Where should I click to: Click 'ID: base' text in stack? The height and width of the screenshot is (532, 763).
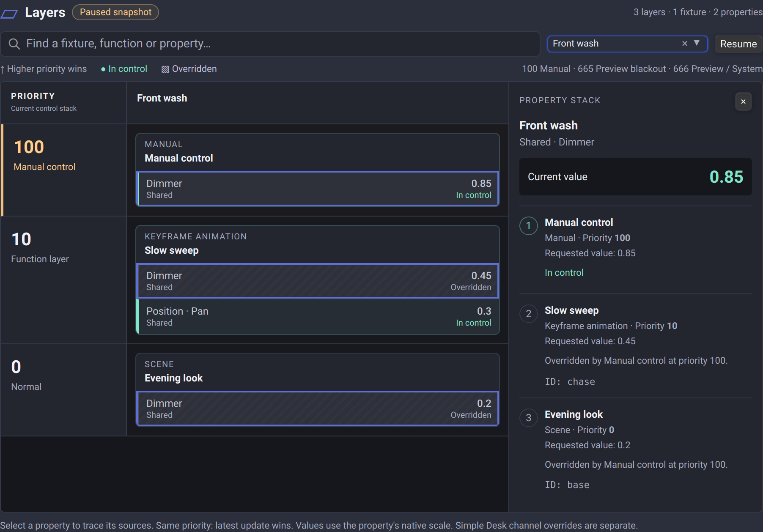click(x=567, y=485)
